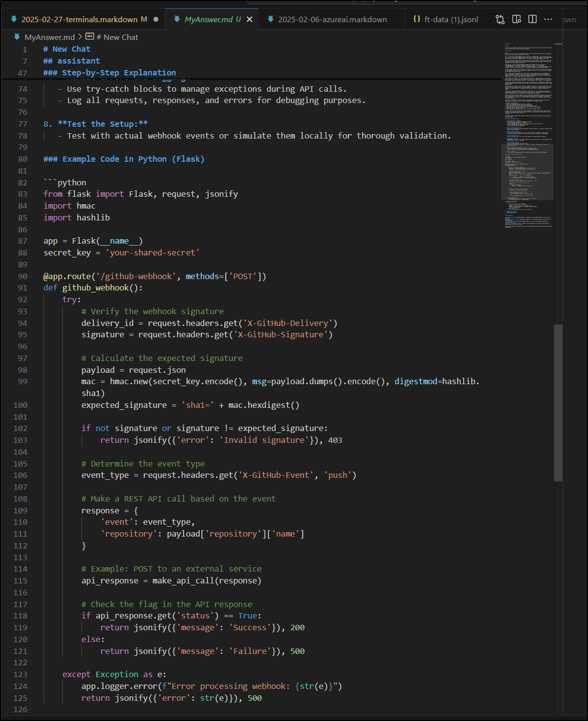Click the breadcrumb markdown file icon
This screenshot has height=721, width=588.
(17, 37)
